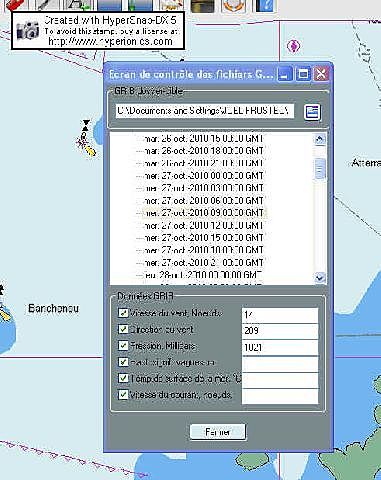
Task: Click the list scroll-up arrow
Action: [x=320, y=139]
